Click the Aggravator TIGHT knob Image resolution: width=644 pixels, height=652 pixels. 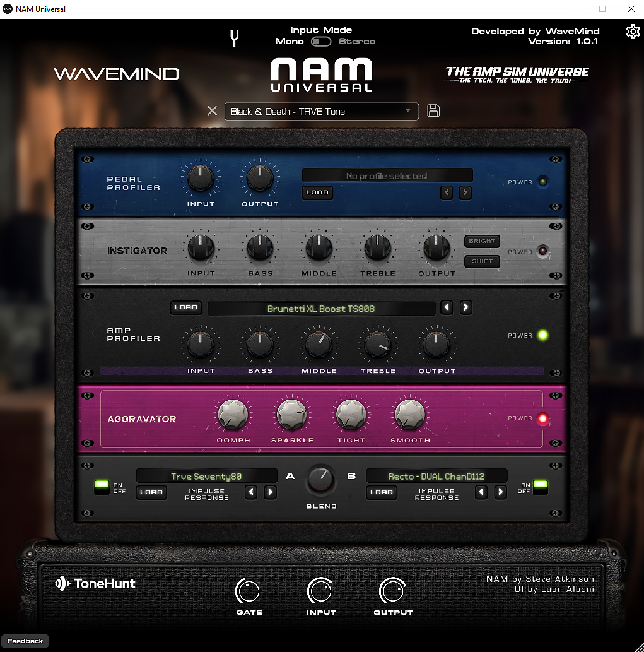pos(351,415)
